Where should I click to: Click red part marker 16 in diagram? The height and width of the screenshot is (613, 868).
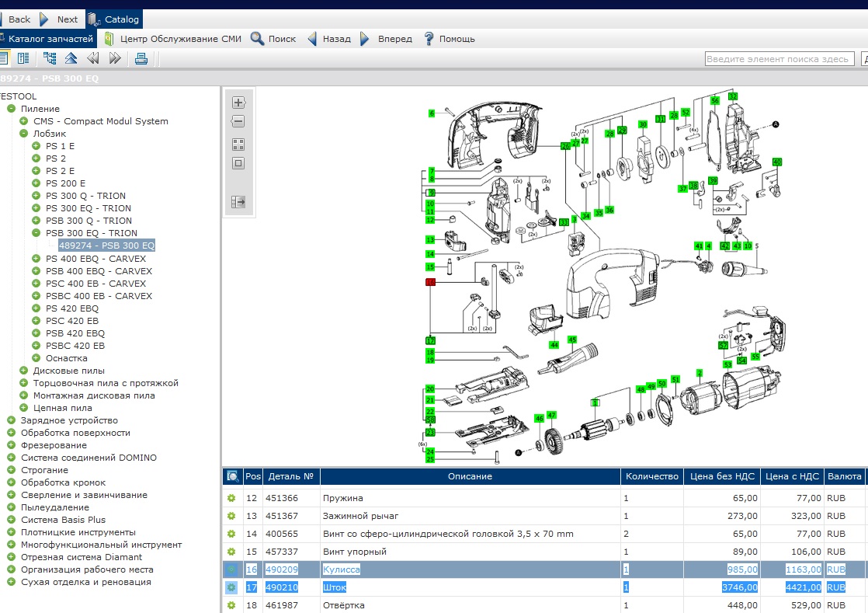click(x=430, y=282)
